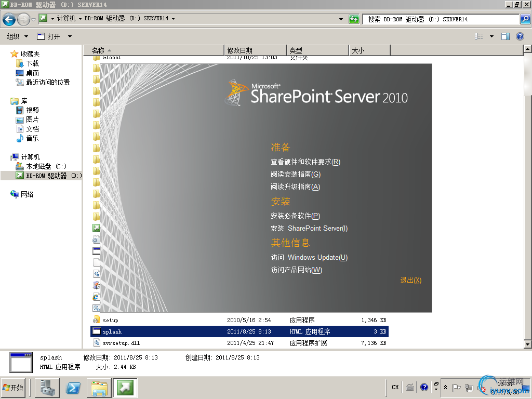Click 安装 SharePoint Server(I) link
The width and height of the screenshot is (532, 399).
[309, 229]
